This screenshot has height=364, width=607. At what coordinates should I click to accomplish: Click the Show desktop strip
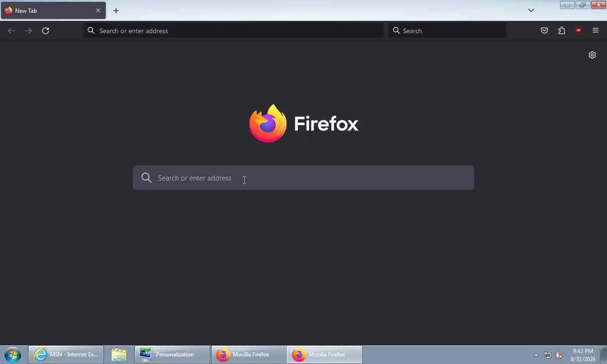tap(603, 355)
